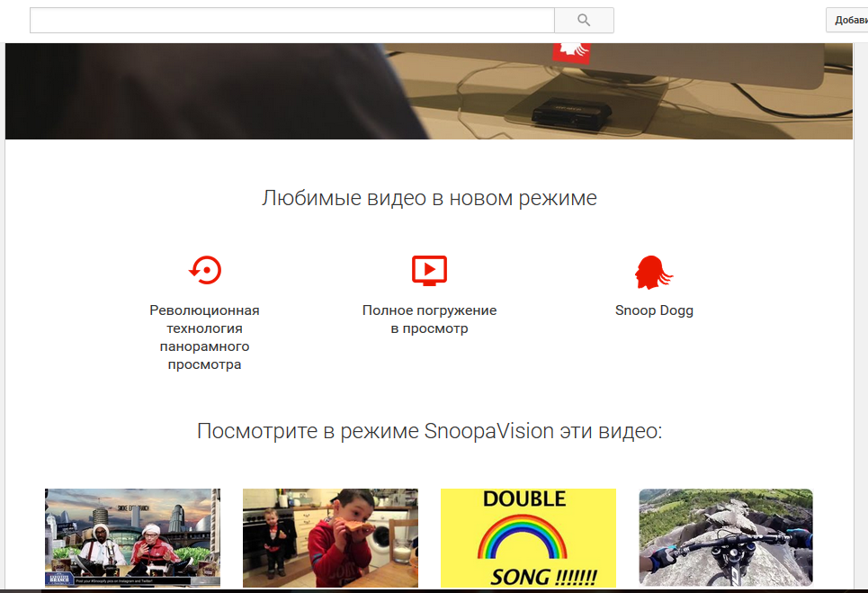Click the red SnoopaVision logo on banner
868x593 pixels.
click(x=570, y=51)
